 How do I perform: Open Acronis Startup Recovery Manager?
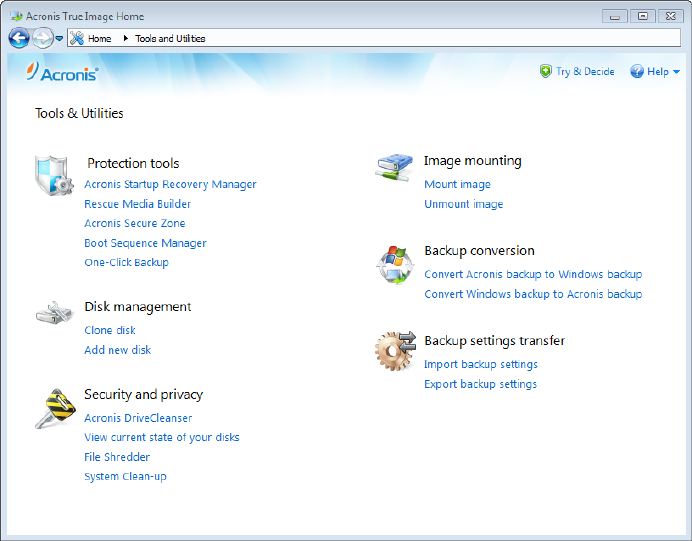coord(170,184)
